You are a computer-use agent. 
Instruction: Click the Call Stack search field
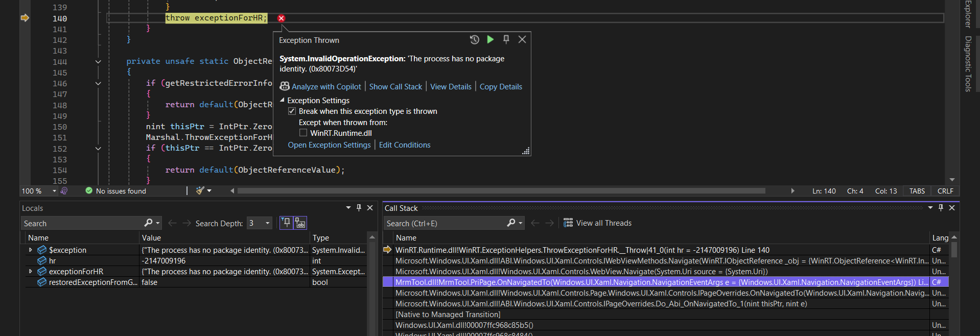(445, 223)
